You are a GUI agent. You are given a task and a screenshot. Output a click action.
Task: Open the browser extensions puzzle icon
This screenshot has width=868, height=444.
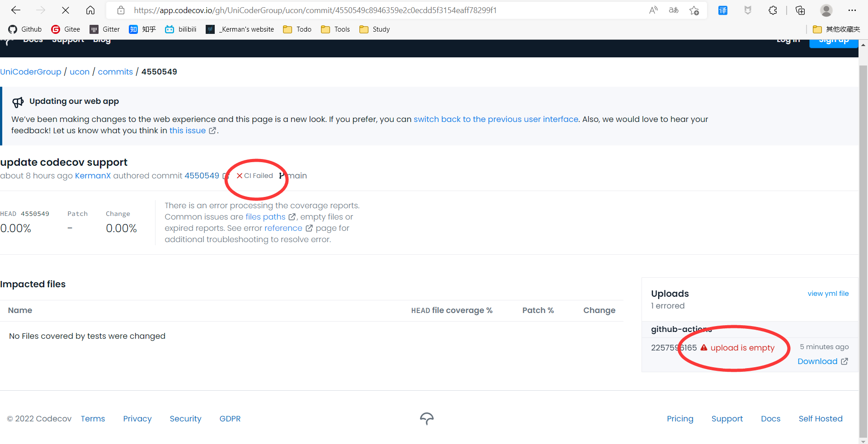tap(773, 10)
